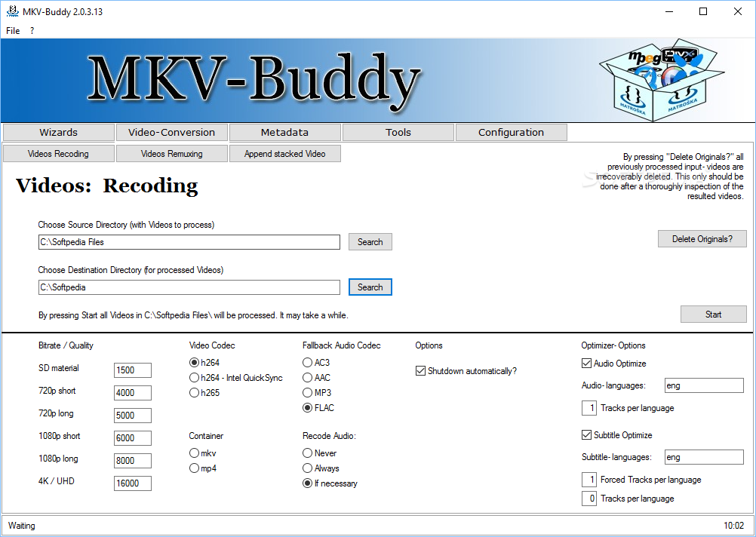Choose mkv container
Viewport: 756px width, 537px height.
point(202,453)
